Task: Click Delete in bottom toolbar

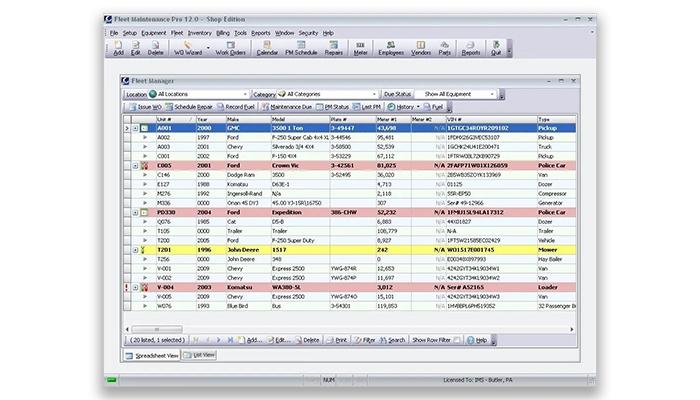Action: 307,340
